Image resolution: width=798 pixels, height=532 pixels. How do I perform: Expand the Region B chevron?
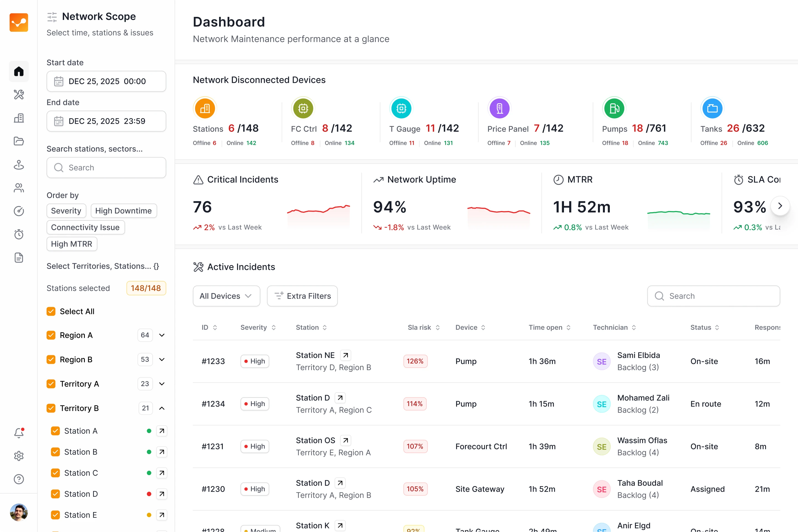click(162, 360)
